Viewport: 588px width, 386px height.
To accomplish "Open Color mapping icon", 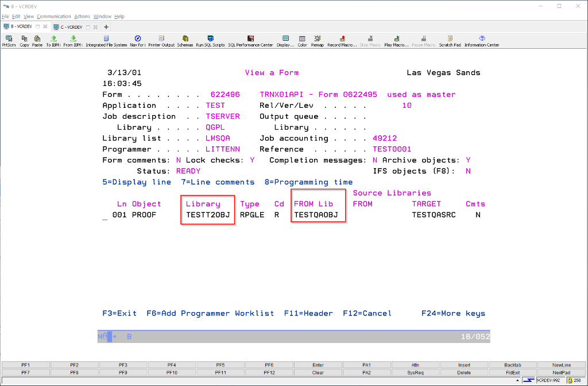I will click(302, 41).
